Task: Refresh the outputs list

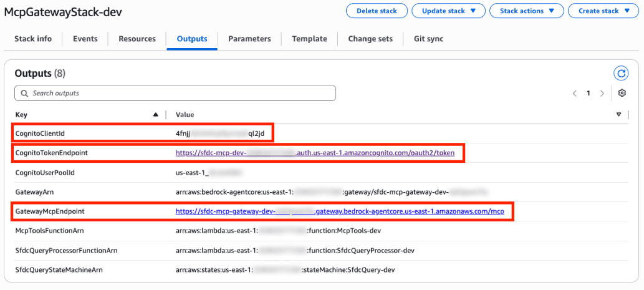Action: (622, 74)
